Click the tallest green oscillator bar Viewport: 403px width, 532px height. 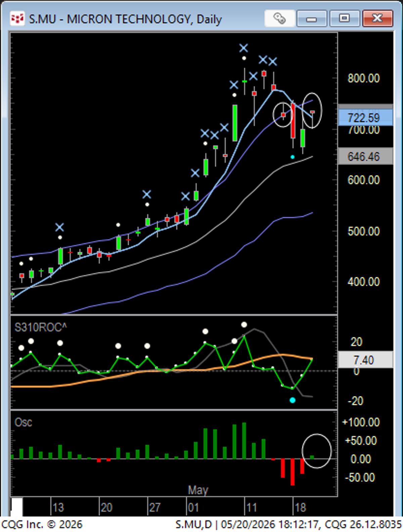click(x=244, y=441)
